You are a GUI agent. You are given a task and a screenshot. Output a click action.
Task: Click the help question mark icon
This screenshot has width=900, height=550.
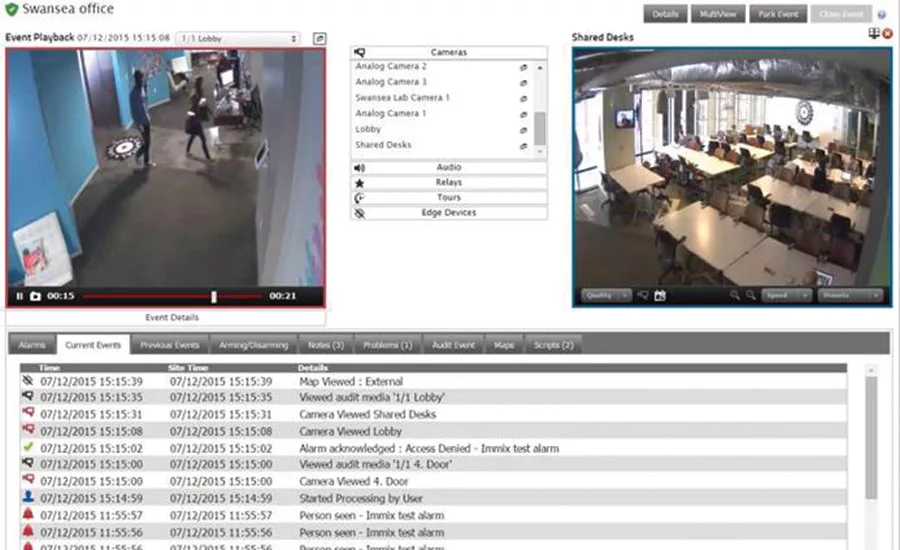pos(882,15)
